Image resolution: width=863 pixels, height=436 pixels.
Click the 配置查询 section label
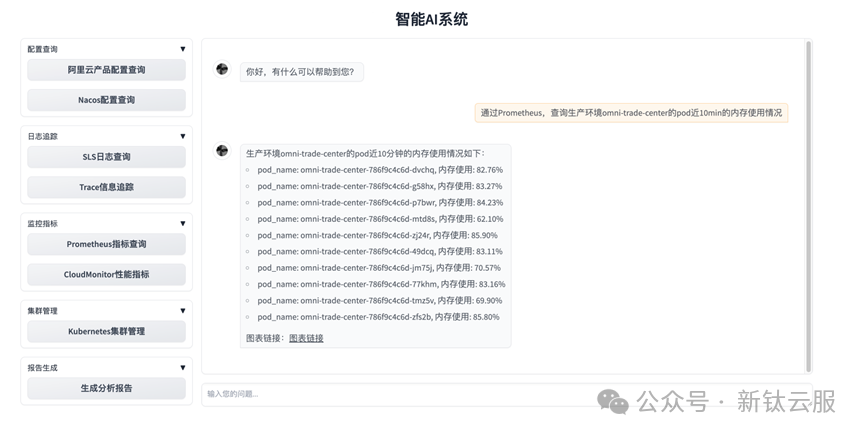[x=42, y=49]
